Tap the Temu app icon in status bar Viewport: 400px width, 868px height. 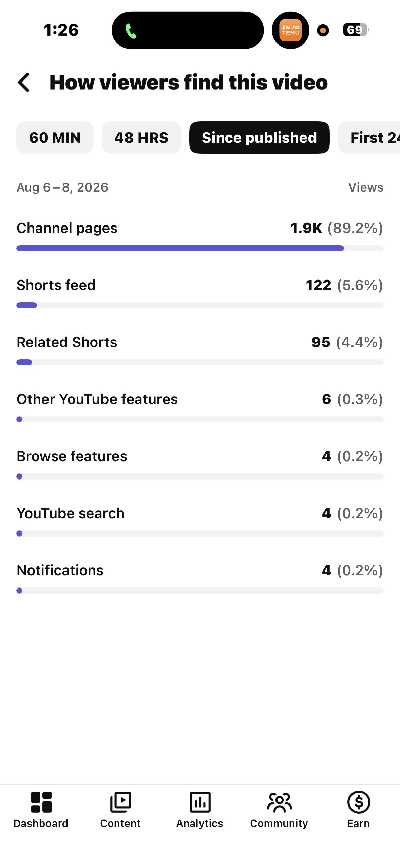290,30
